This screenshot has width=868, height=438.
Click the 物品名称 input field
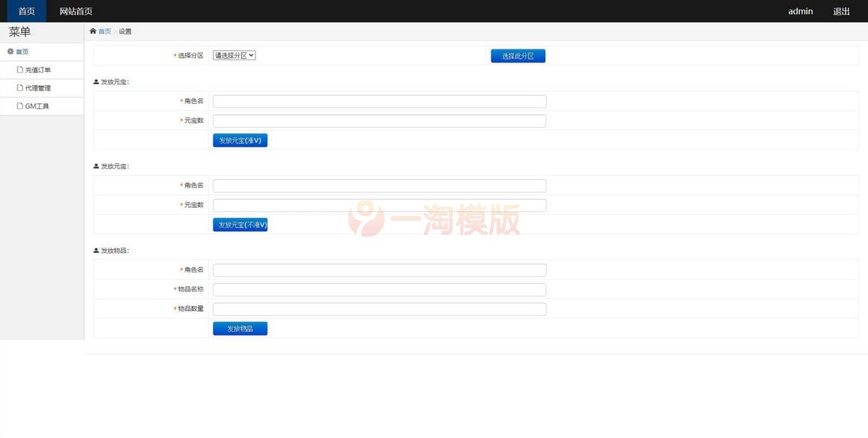point(378,289)
